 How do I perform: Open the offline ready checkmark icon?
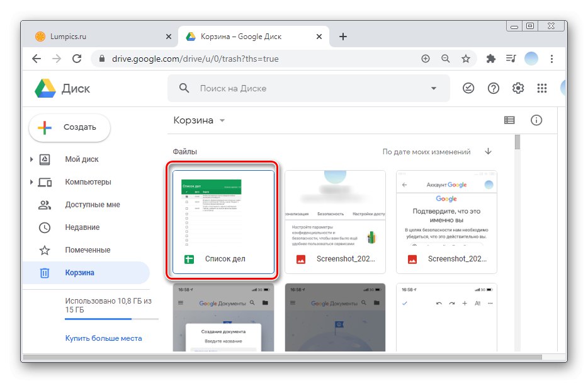pyautogui.click(x=468, y=88)
